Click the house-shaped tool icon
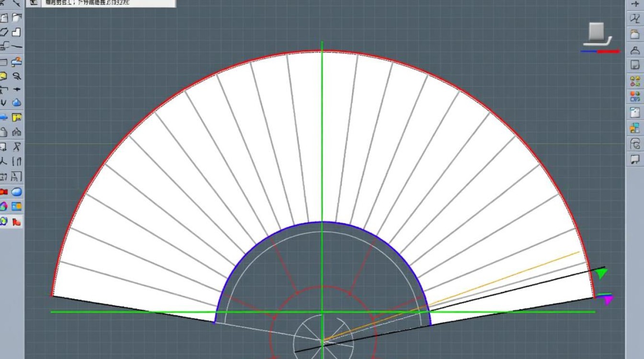This screenshot has width=644, height=359. [x=17, y=132]
